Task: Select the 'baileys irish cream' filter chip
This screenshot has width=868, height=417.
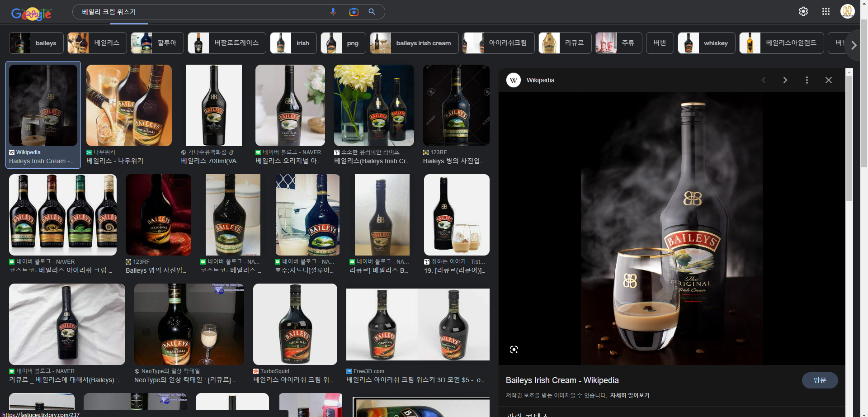Action: 414,43
